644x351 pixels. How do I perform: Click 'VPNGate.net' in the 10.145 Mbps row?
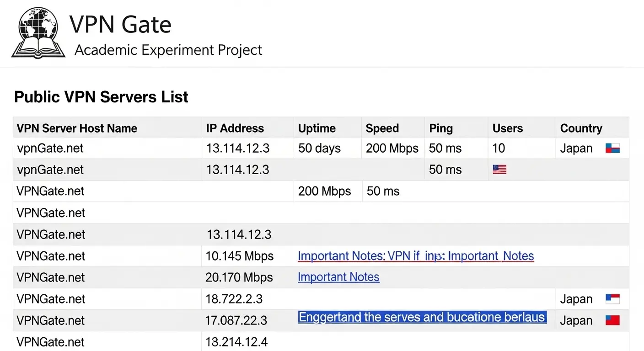(x=51, y=256)
